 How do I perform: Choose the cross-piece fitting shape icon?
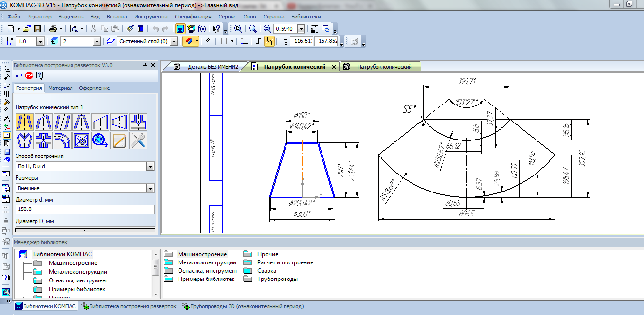43,140
